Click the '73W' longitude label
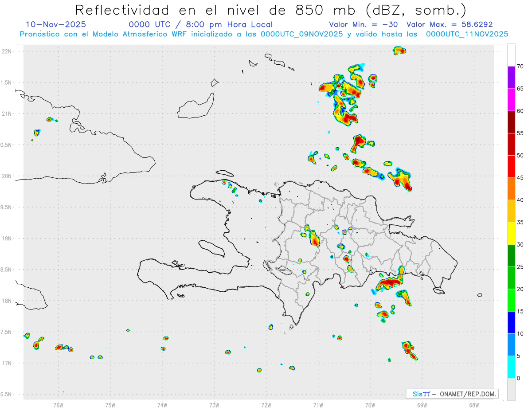532x411 pixels. click(x=214, y=405)
